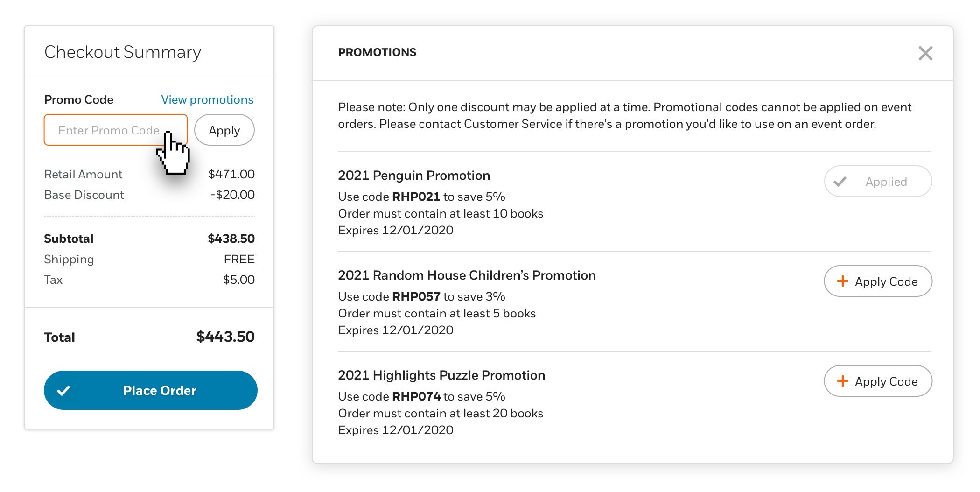This screenshot has height=492, width=980.
Task: Apply Code for Random House Children's Promotion
Action: 878,281
